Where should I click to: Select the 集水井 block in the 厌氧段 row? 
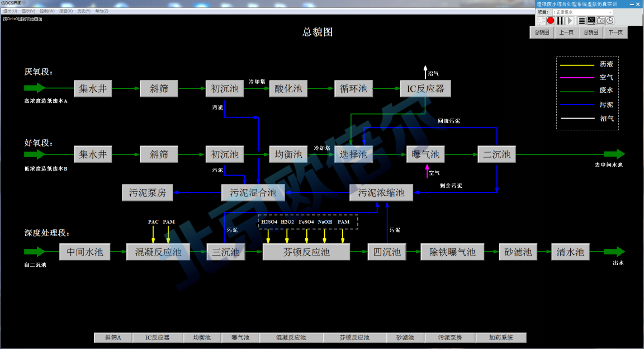[93, 88]
